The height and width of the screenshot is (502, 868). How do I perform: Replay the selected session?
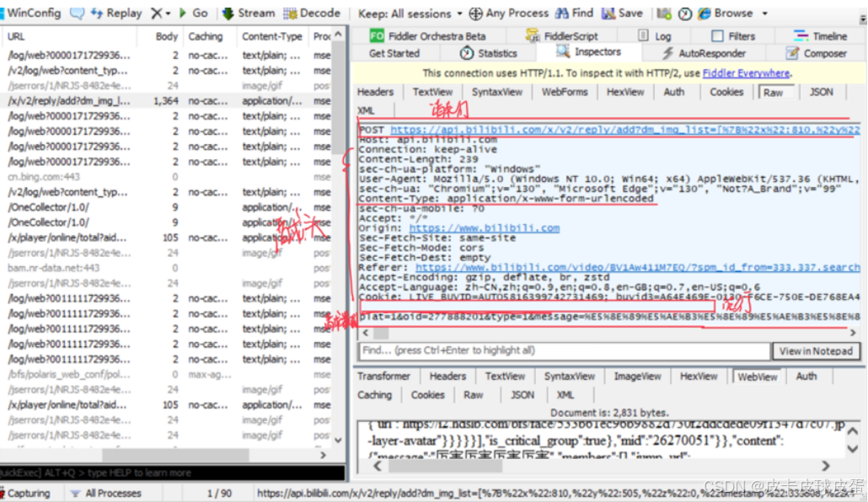pos(116,13)
